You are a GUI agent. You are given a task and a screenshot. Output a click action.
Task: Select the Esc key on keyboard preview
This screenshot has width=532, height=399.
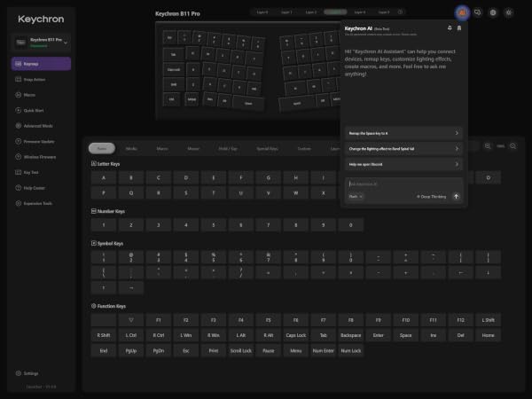point(169,37)
